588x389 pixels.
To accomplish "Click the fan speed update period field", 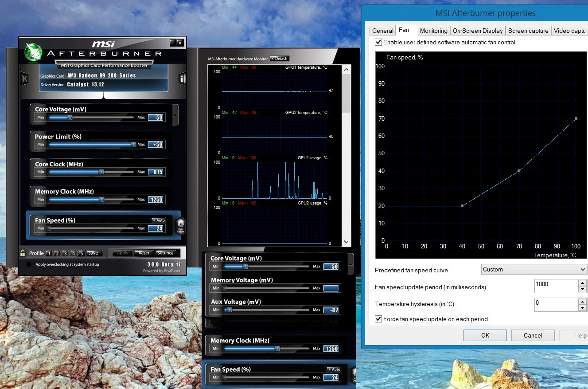I will coord(557,286).
